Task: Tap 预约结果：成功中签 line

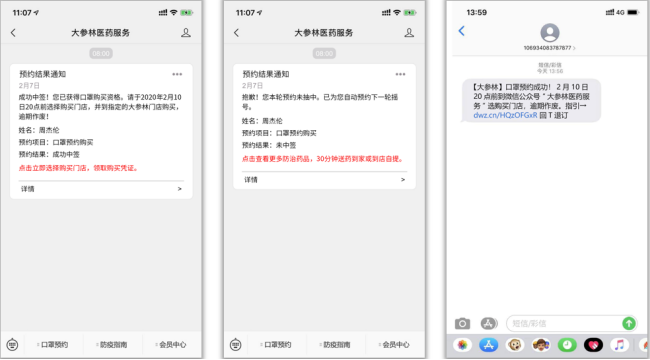Action: click(49, 154)
